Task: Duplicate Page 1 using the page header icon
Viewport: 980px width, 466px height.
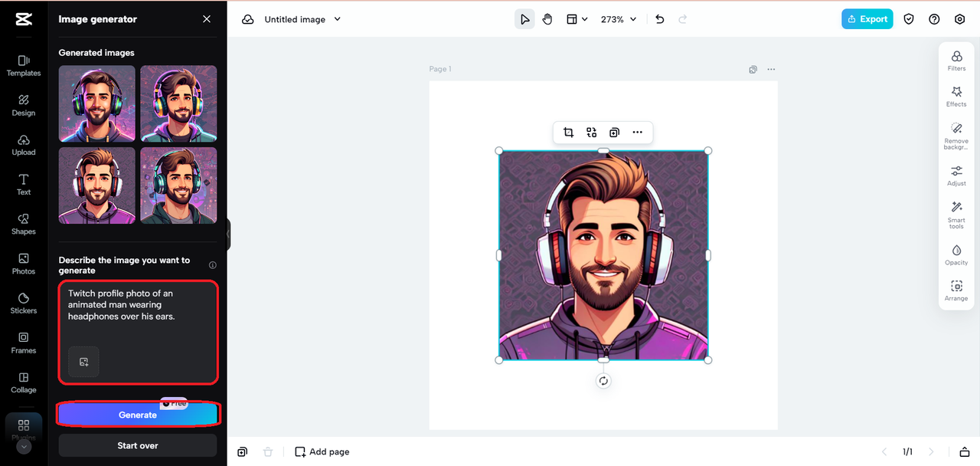Action: 753,69
